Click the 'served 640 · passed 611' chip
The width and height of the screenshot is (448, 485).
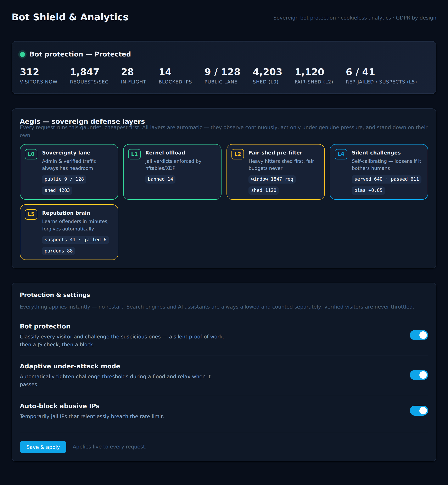pyautogui.click(x=386, y=179)
